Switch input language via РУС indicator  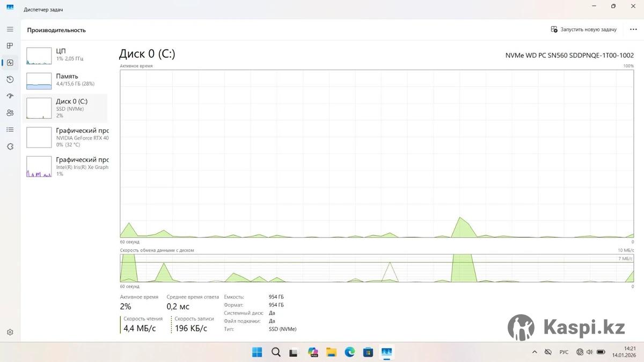(563, 352)
